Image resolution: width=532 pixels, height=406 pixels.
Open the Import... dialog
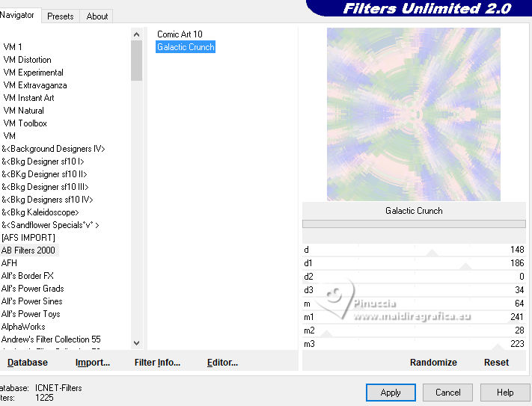93,363
